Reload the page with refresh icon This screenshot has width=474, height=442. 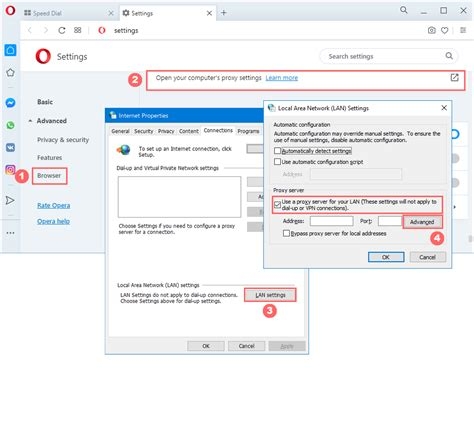pyautogui.click(x=62, y=30)
